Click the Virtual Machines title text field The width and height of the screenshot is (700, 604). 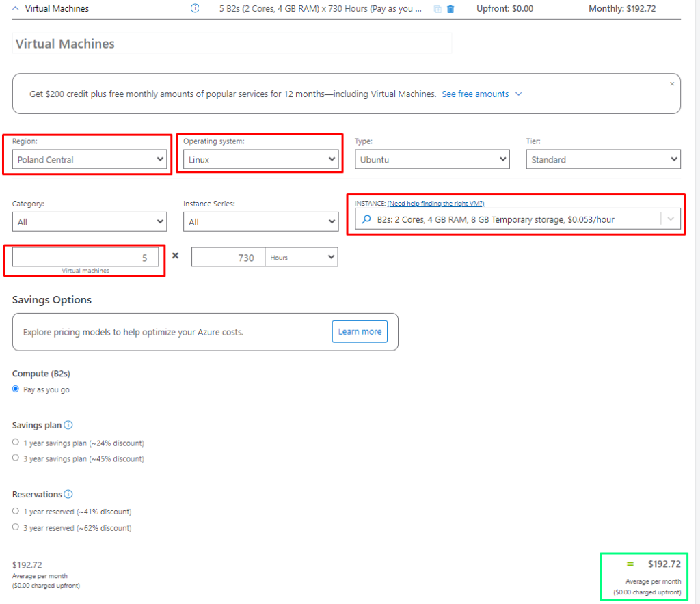coord(232,43)
